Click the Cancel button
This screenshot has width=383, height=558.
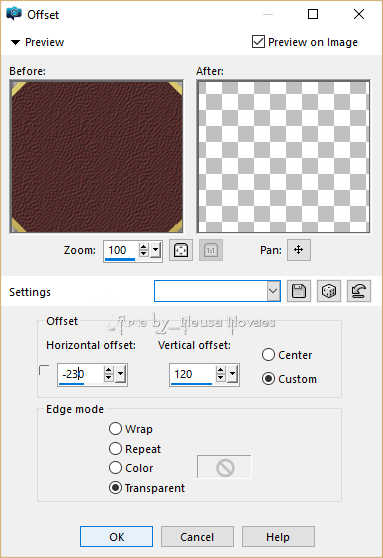tap(197, 537)
